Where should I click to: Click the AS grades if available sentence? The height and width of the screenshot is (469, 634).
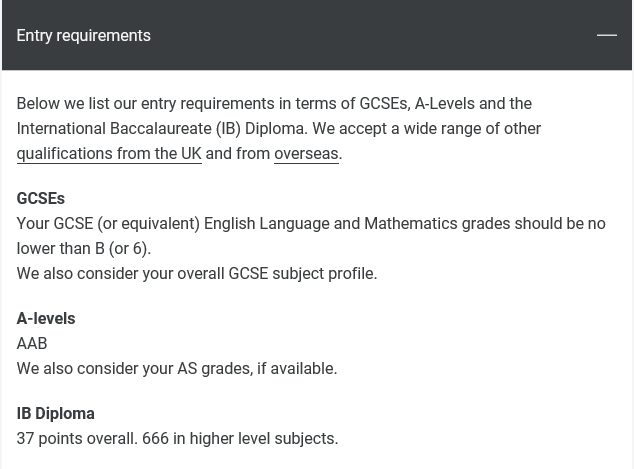(177, 369)
